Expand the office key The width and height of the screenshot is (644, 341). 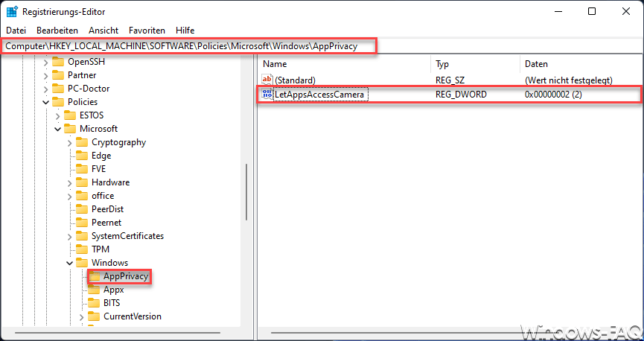(x=69, y=196)
